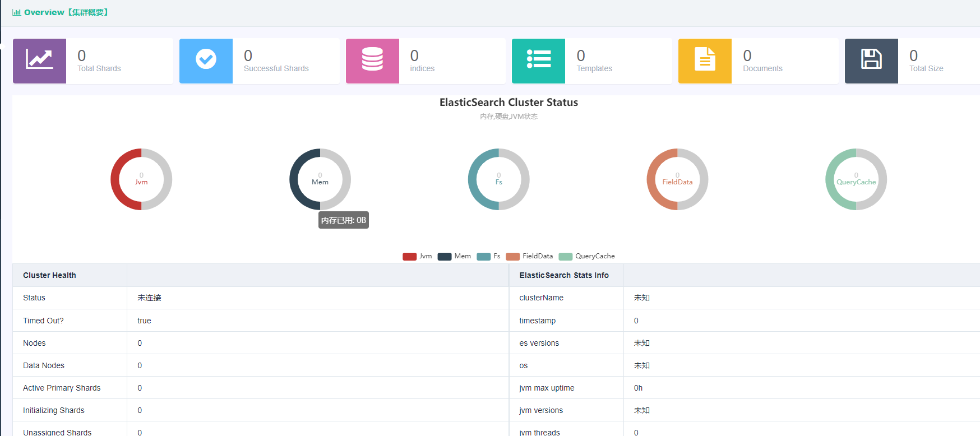Toggle the QueryCache legend entry
This screenshot has height=436, width=980.
click(x=586, y=256)
